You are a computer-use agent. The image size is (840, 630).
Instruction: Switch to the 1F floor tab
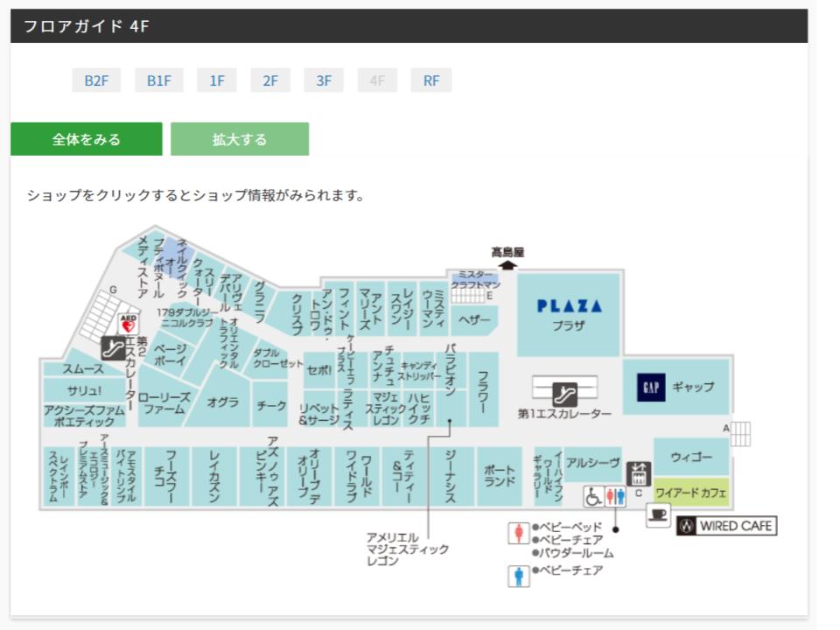217,80
